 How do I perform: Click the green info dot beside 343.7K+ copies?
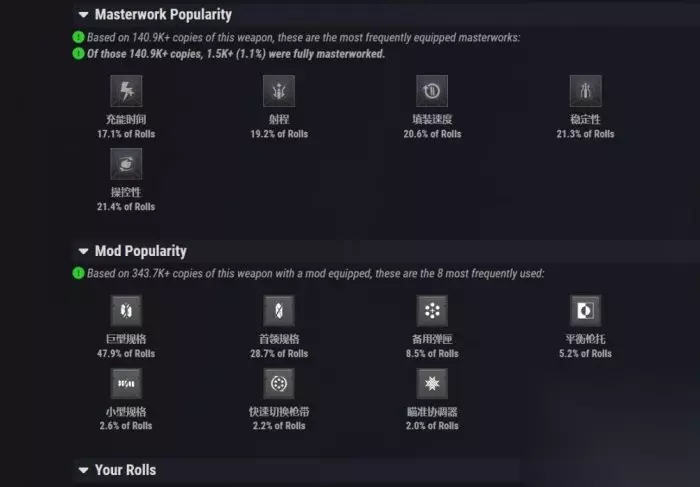(x=78, y=273)
